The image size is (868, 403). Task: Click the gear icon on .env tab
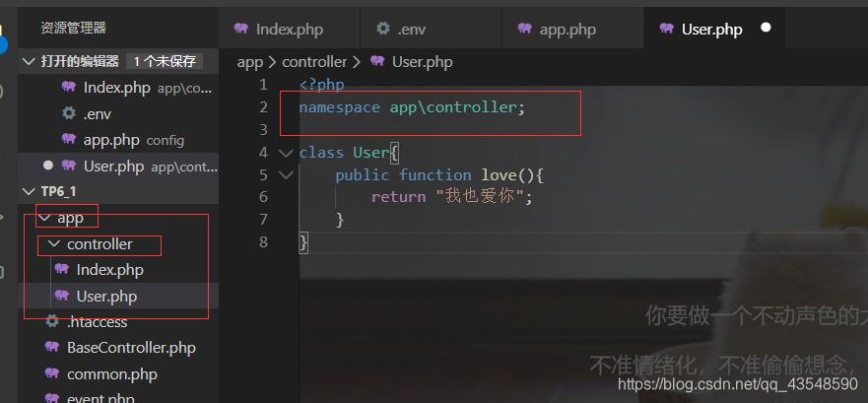point(383,29)
